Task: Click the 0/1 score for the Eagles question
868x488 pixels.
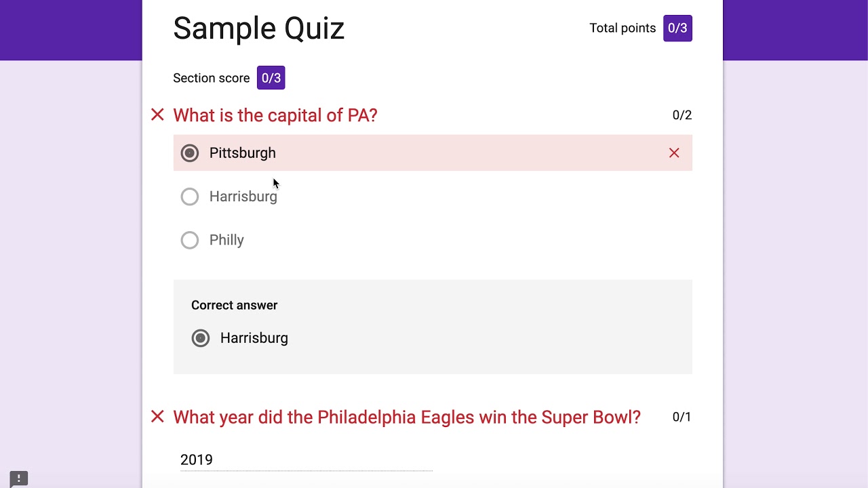Action: 682,417
